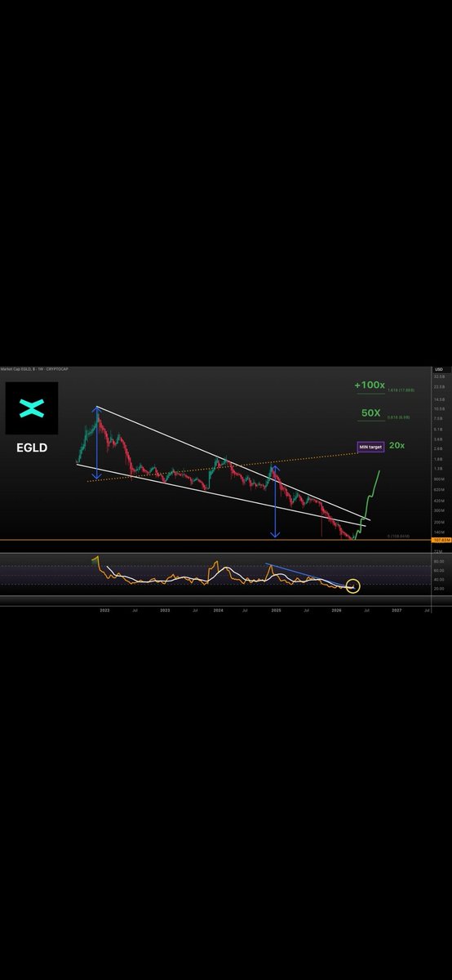Click the MultiversX EGLD logo image
The height and width of the screenshot is (980, 452).
(x=32, y=408)
